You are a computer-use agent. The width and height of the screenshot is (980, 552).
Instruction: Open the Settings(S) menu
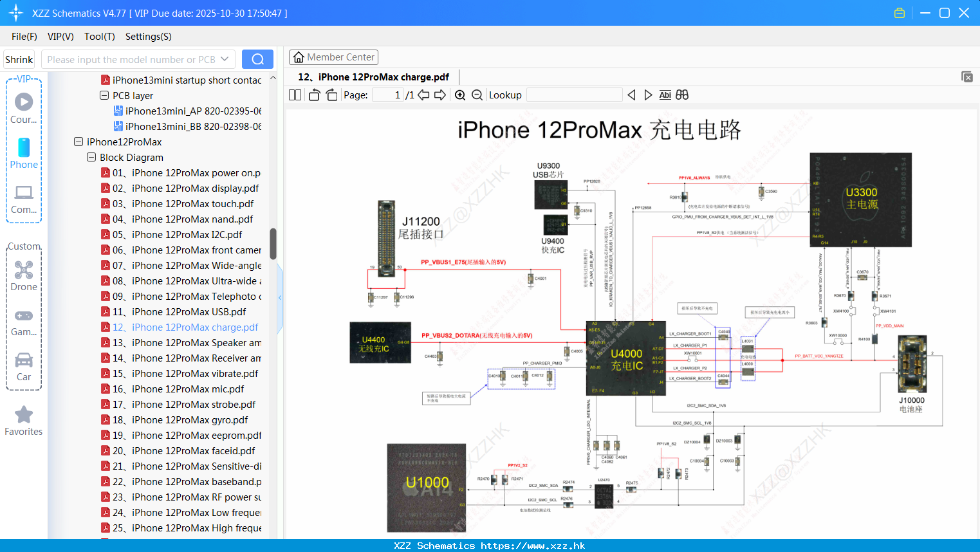coord(149,37)
